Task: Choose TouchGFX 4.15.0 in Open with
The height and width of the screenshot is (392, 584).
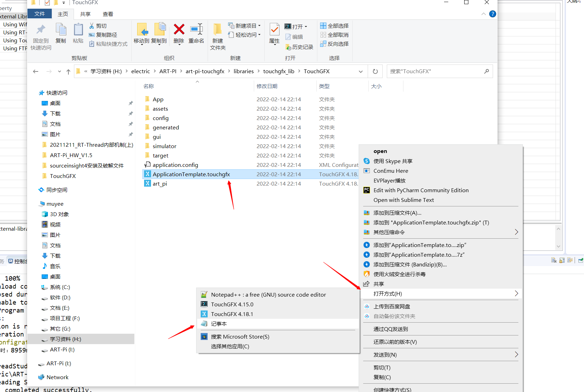Action: [278, 305]
